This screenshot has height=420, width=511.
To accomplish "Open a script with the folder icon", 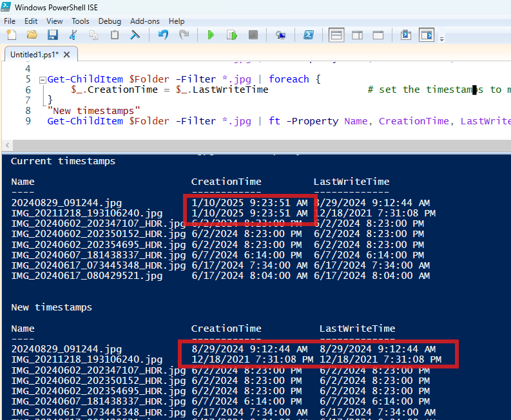I will tap(32, 35).
